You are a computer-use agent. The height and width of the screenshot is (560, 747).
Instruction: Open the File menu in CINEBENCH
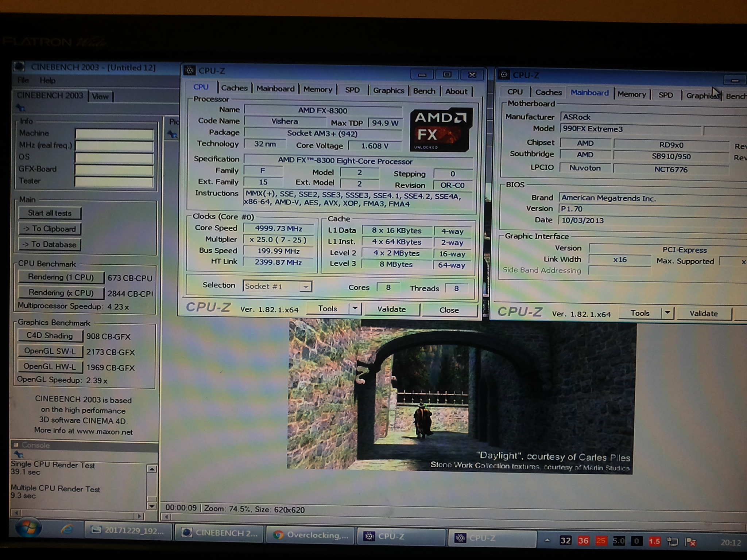pyautogui.click(x=23, y=80)
